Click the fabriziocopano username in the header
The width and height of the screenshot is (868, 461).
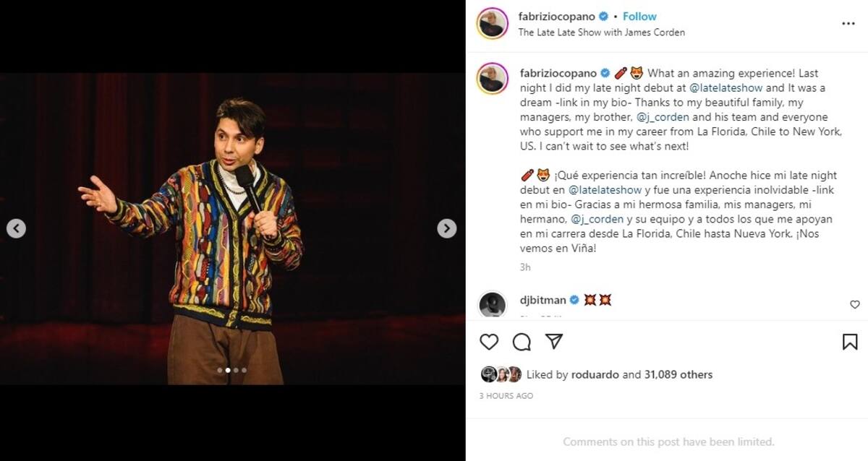[x=556, y=16]
